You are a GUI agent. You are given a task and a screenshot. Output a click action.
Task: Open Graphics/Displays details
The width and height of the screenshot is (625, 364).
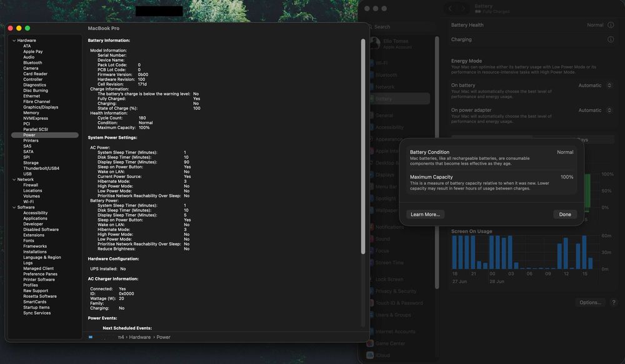[41, 107]
